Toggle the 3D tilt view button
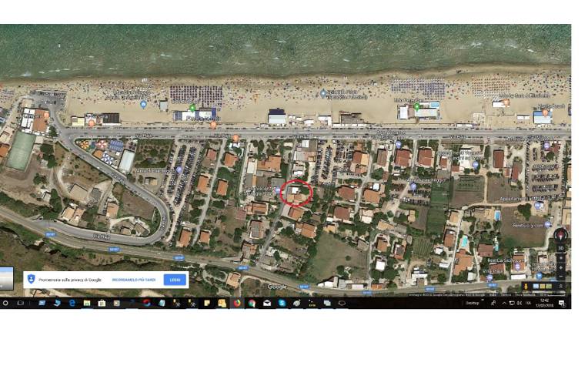Screen dimensions: 588x379 click(560, 248)
